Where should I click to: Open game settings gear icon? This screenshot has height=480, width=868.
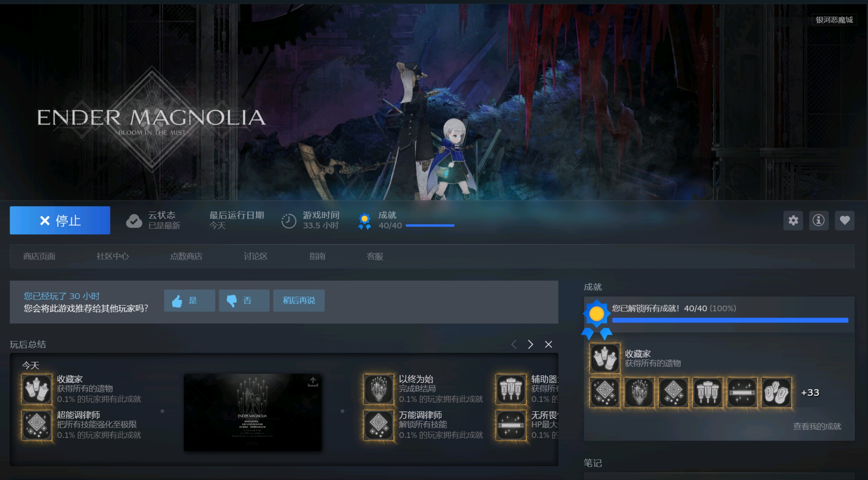(793, 220)
